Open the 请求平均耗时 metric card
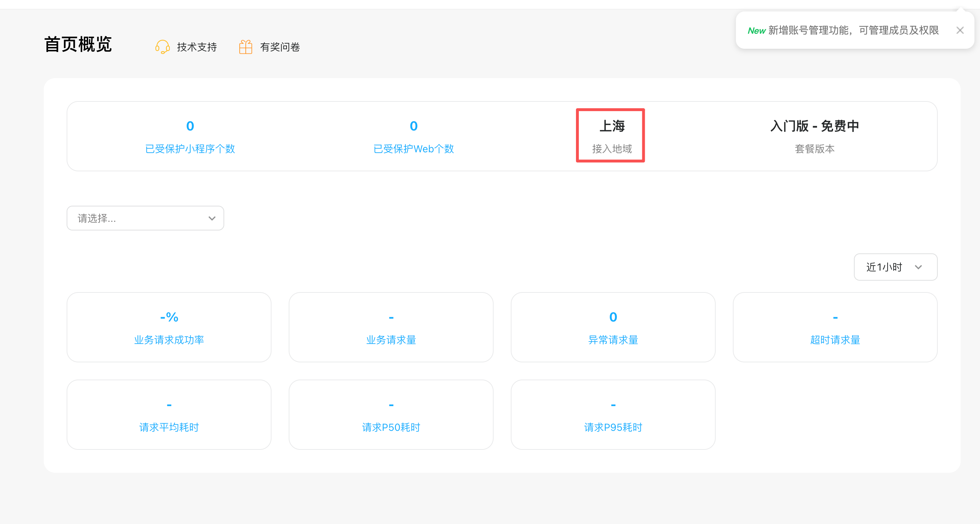980x524 pixels. tap(169, 415)
